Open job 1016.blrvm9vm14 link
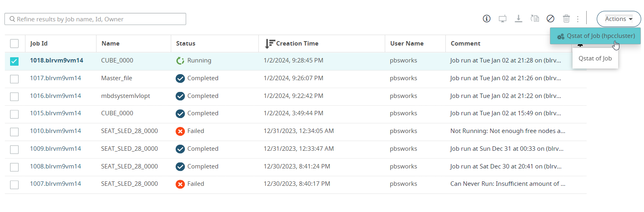The width and height of the screenshot is (644, 212). tap(55, 96)
